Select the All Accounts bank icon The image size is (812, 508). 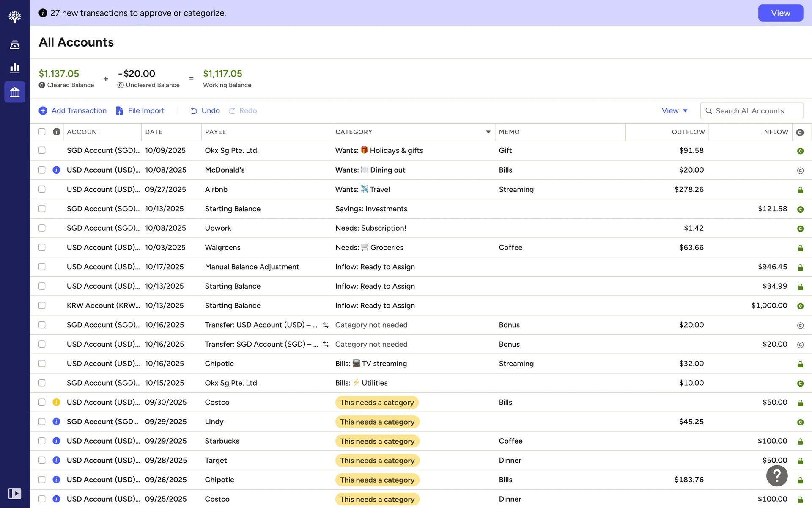pyautogui.click(x=15, y=92)
